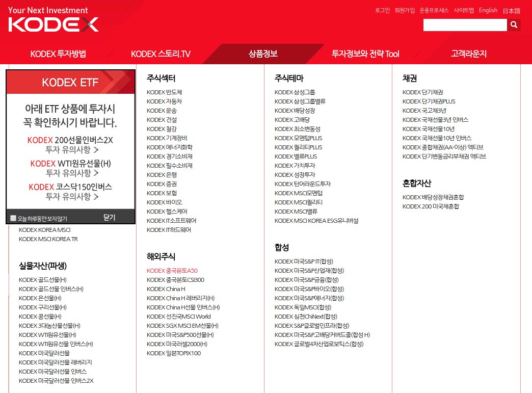This screenshot has width=532, height=393.
Task: Select KODEX 단기채권PLUS
Action: (429, 101)
